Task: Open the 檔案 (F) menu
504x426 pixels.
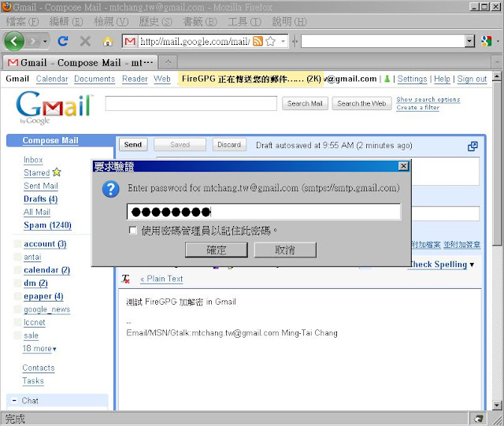Action: pyautogui.click(x=22, y=21)
